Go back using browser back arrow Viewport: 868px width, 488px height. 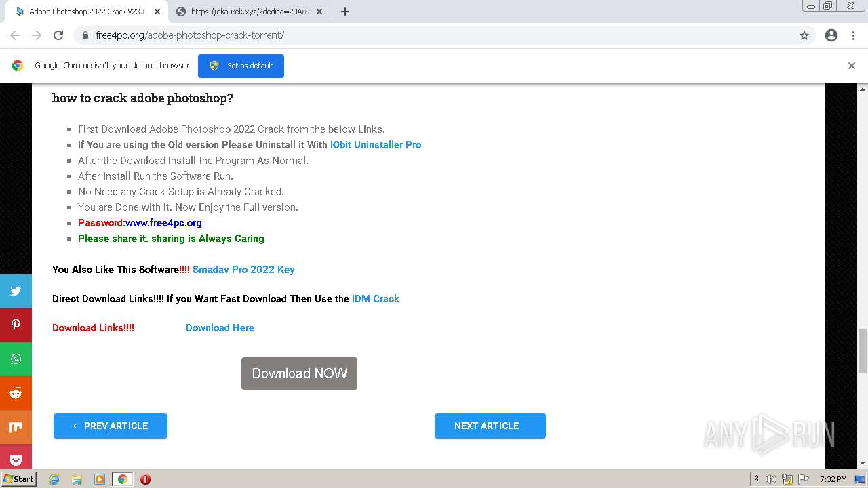pos(15,35)
